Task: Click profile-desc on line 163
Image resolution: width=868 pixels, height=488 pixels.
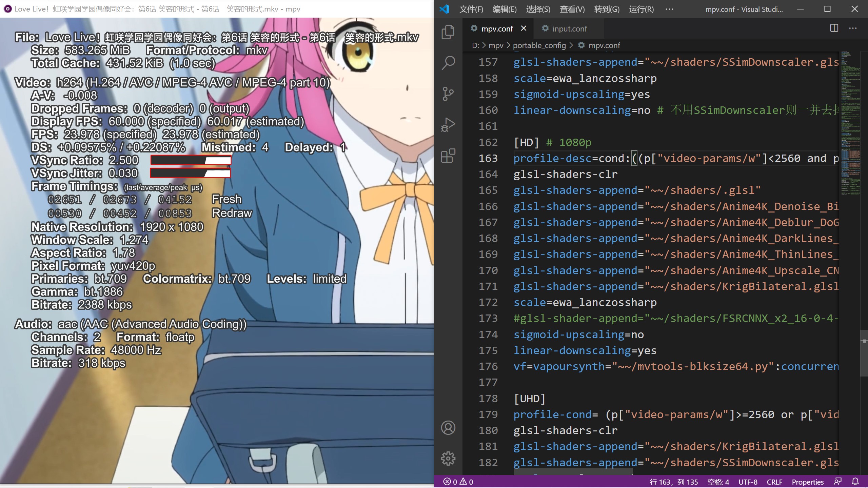Action: pos(552,158)
